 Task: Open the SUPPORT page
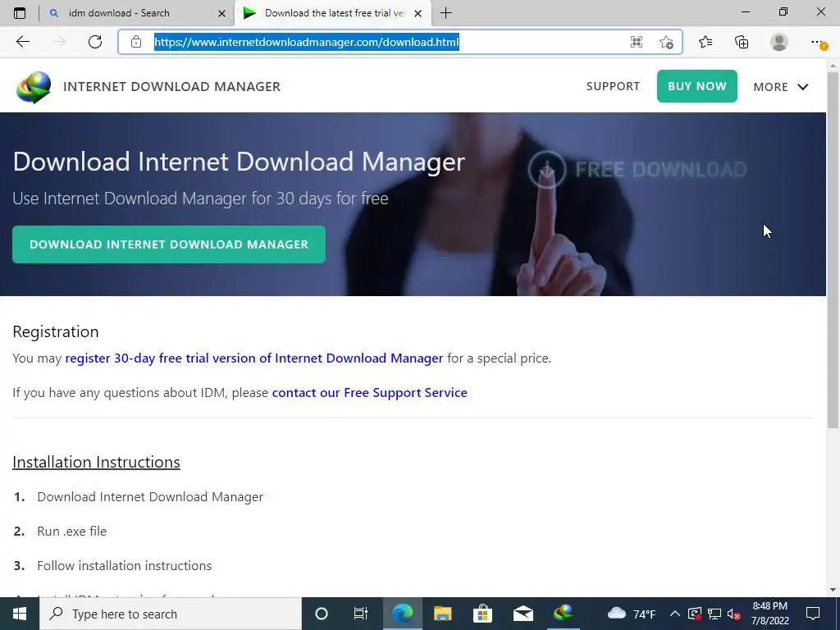[613, 86]
